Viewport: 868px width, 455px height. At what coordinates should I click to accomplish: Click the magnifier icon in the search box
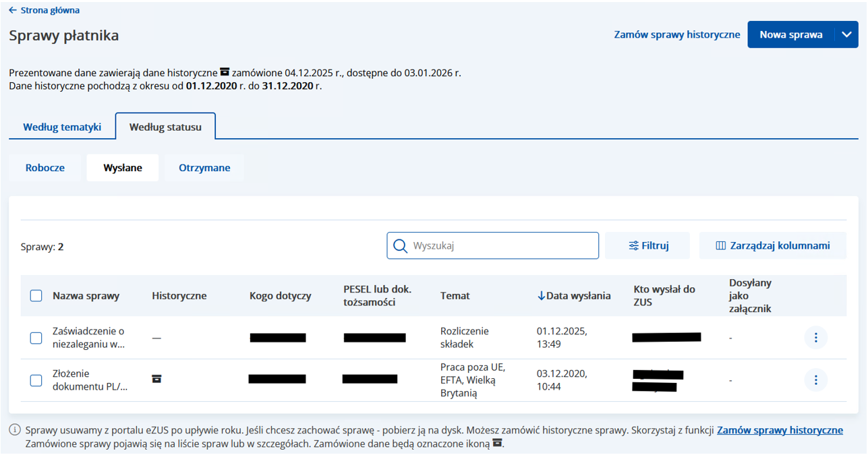400,246
